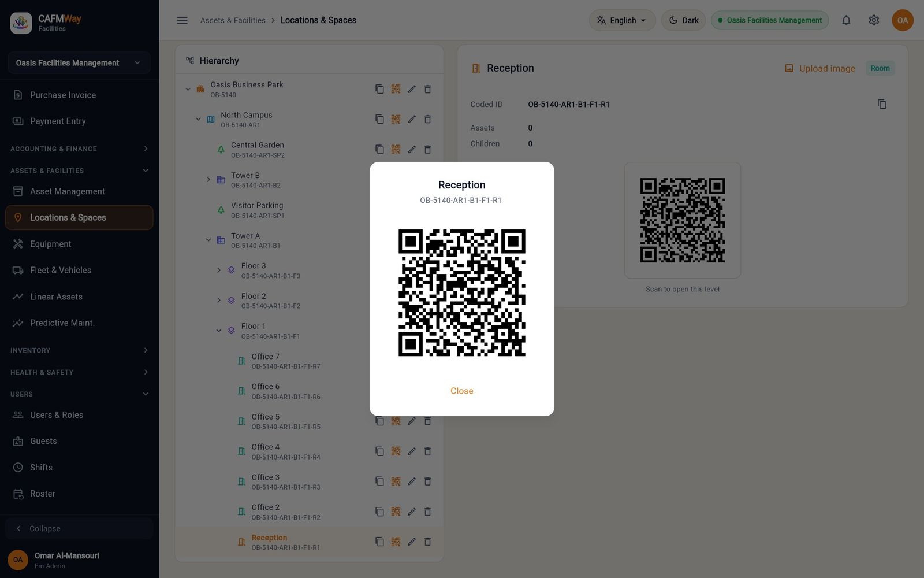Open Users & Roles
Screen dimensions: 924x578
pyautogui.click(x=79, y=415)
